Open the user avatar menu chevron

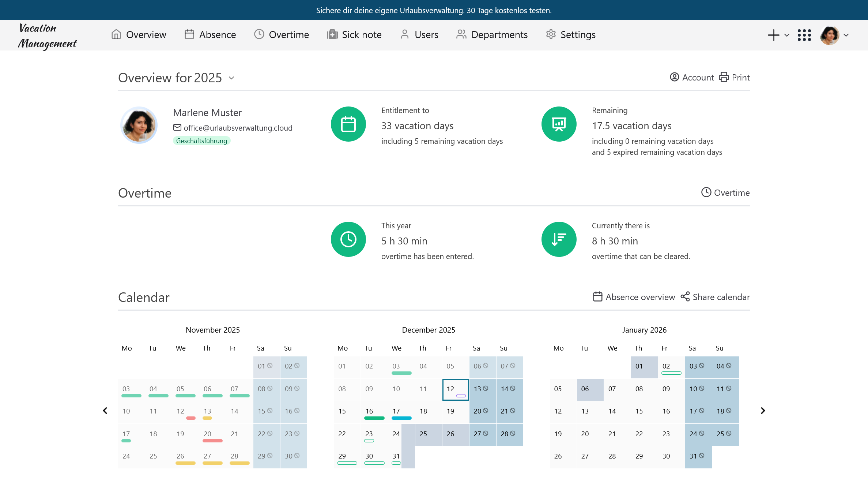pos(846,35)
